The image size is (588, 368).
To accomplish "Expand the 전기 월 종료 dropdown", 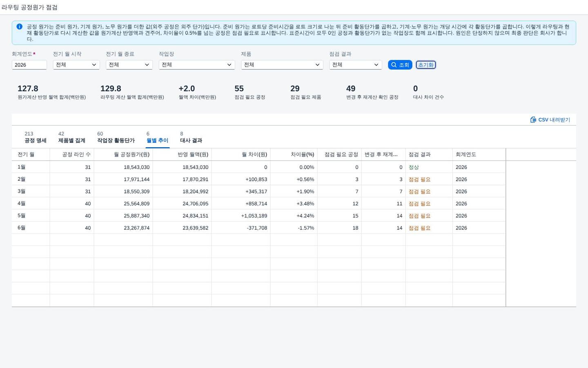I will [129, 65].
